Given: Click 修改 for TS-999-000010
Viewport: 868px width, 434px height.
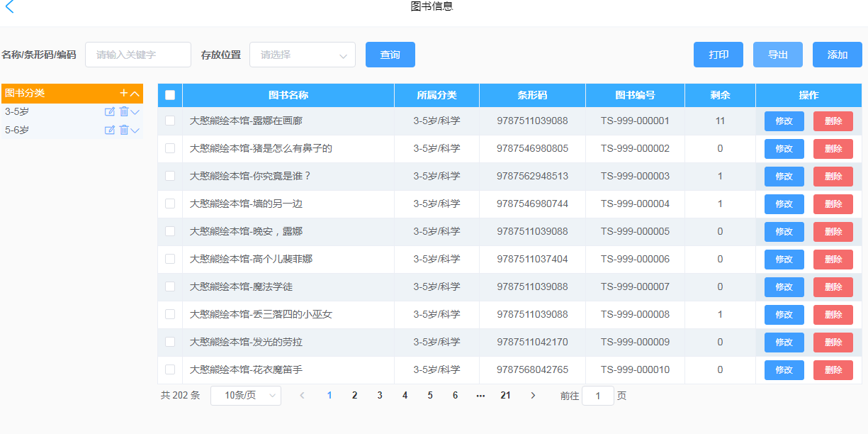Looking at the screenshot, I should (784, 370).
